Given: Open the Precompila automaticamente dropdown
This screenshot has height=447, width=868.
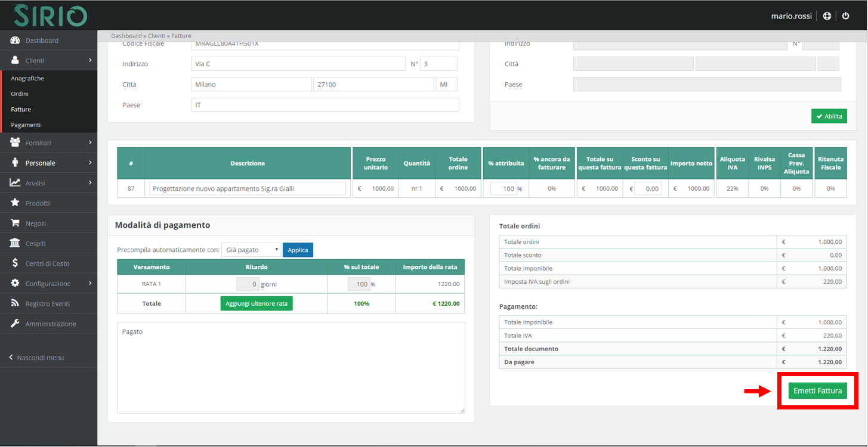Looking at the screenshot, I should [251, 250].
